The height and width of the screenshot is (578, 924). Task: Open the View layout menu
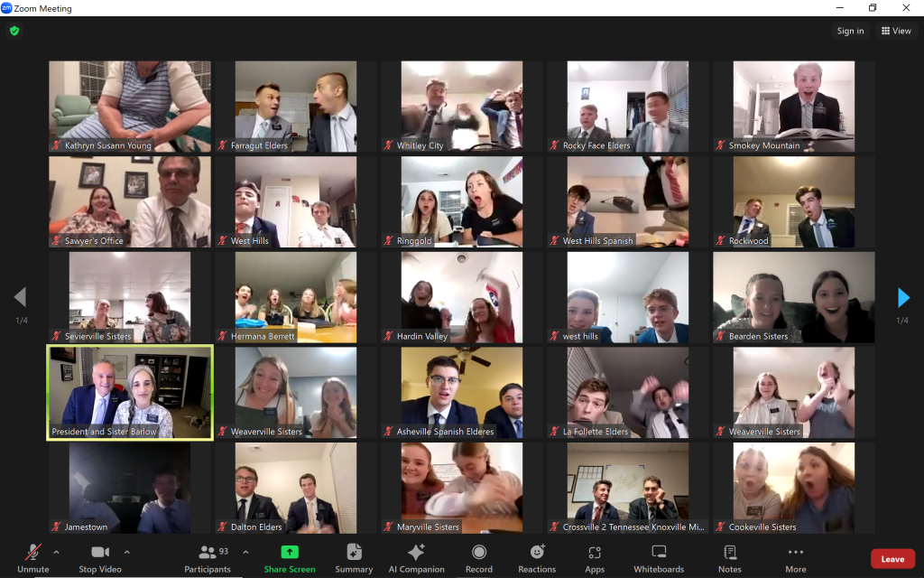[x=896, y=31]
